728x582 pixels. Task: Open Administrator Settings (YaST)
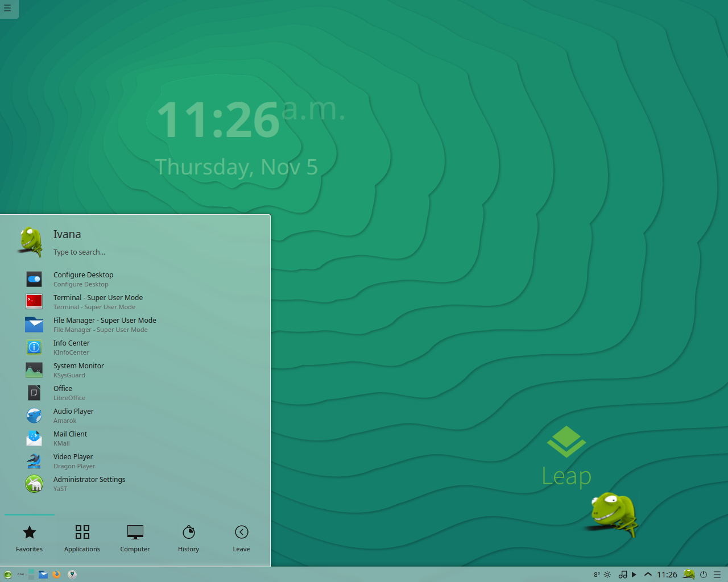(135, 484)
